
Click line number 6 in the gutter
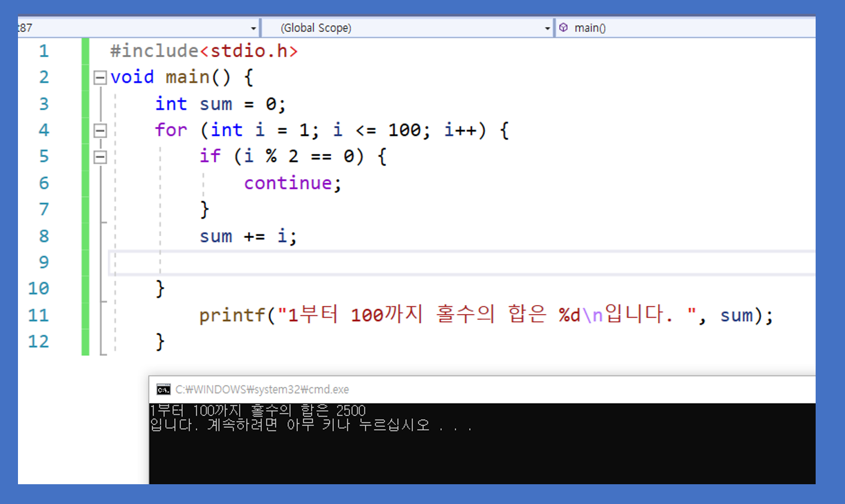click(44, 183)
